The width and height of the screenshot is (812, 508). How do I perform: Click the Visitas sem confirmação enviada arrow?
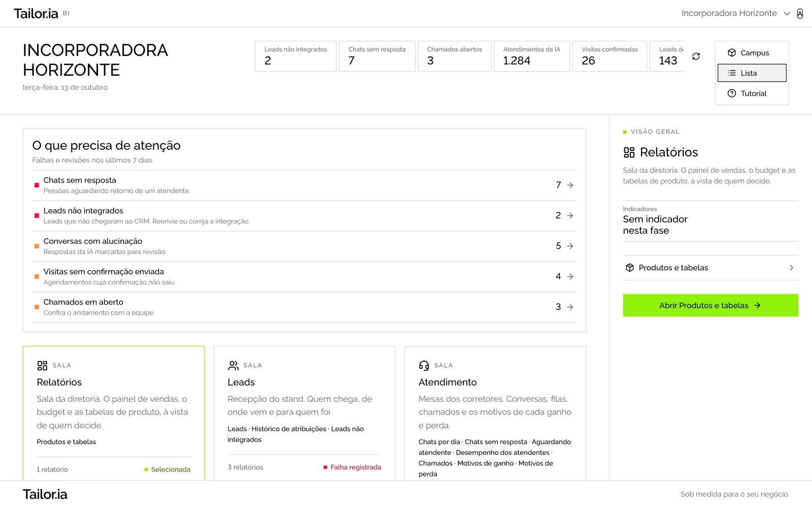click(x=570, y=277)
